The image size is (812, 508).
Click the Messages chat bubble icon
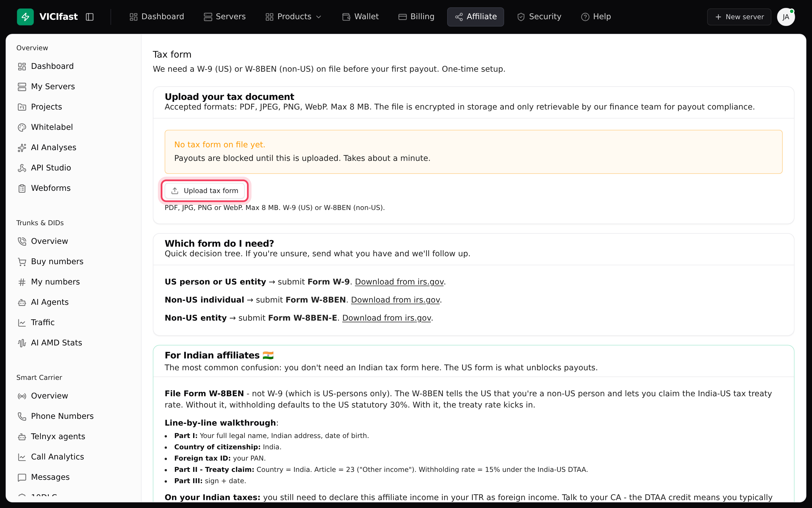[x=22, y=478]
